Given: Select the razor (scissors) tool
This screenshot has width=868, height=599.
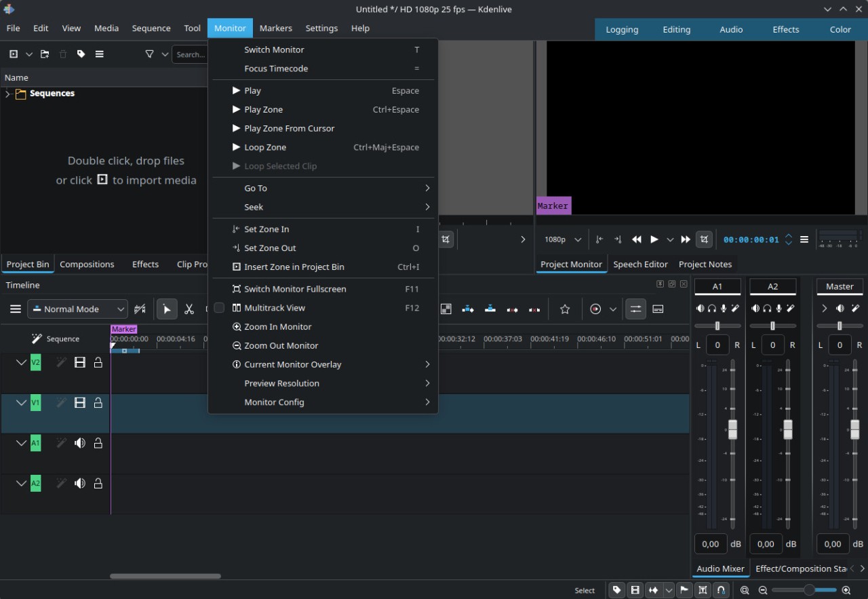Looking at the screenshot, I should point(189,309).
